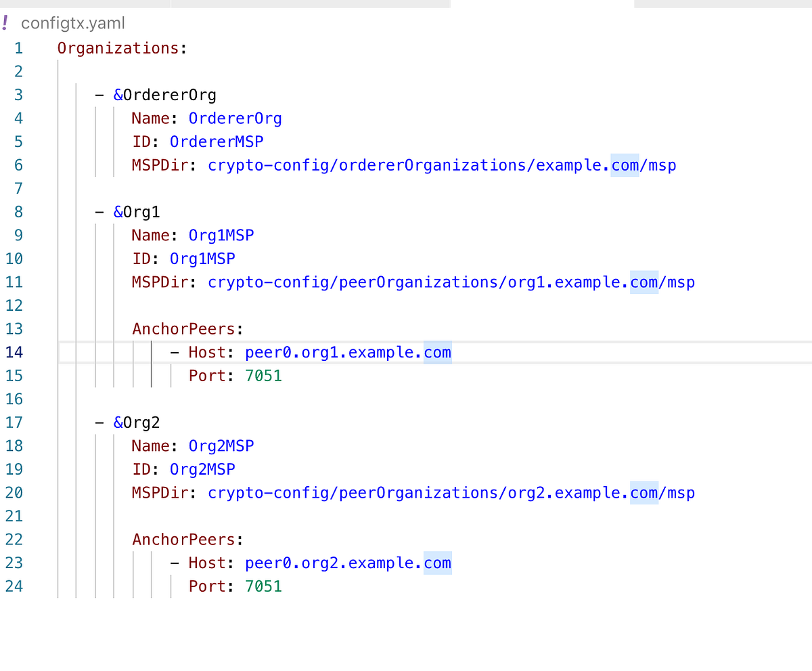Image resolution: width=812 pixels, height=671 pixels.
Task: Place cursor on Organizations key
Action: tap(117, 48)
